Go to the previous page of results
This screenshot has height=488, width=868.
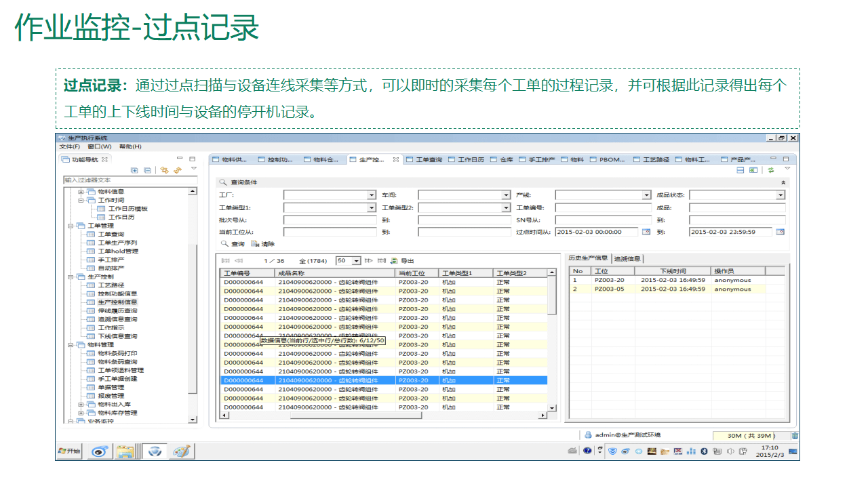pos(238,260)
